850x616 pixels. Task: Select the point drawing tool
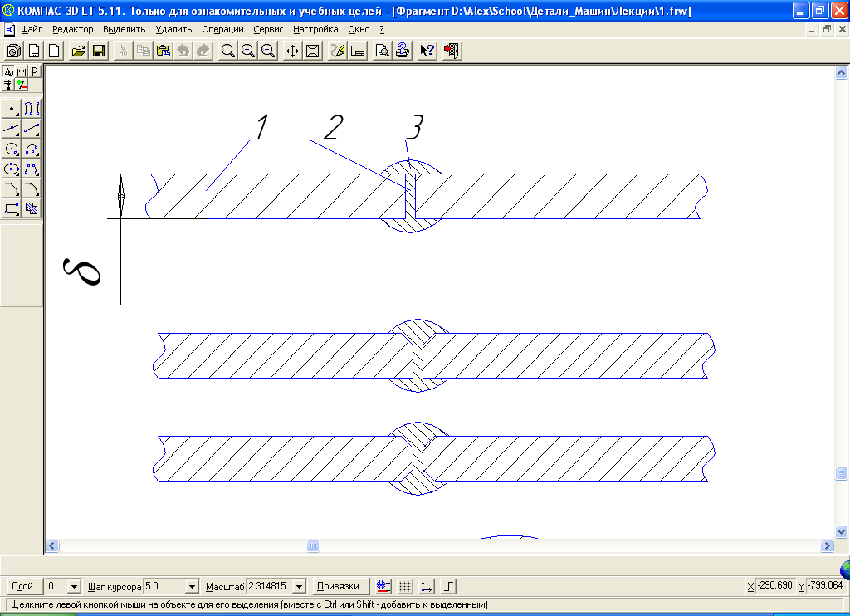click(x=12, y=109)
